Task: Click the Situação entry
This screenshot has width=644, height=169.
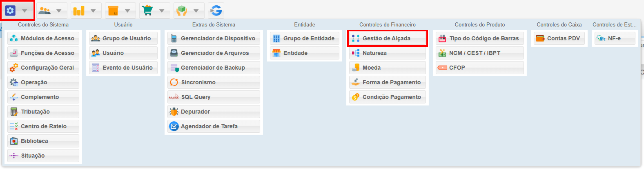Action: [43, 156]
